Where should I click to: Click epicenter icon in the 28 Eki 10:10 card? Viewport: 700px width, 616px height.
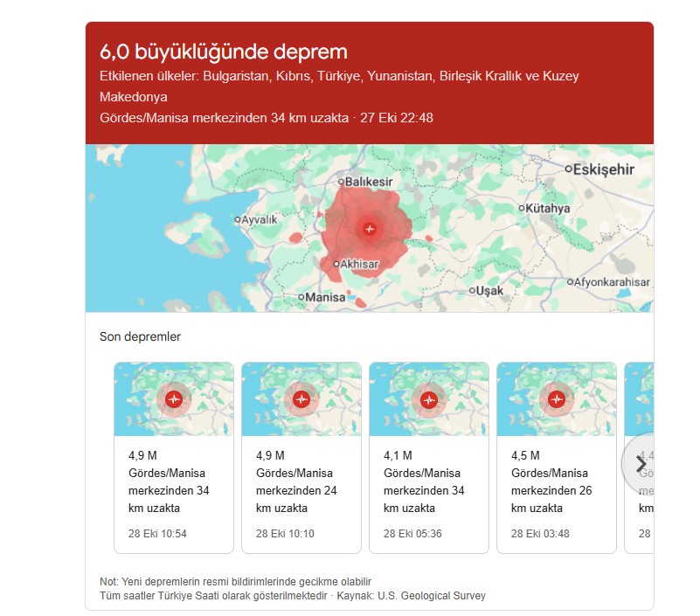point(301,399)
